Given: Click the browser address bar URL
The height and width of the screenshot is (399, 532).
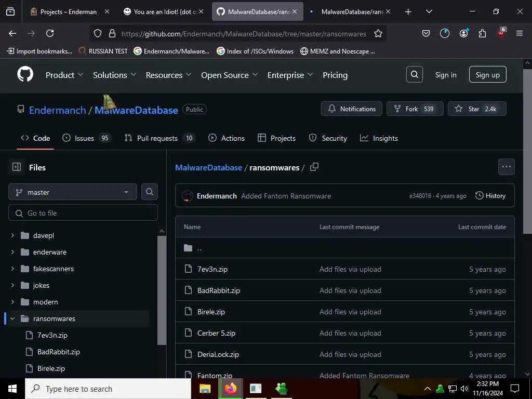Looking at the screenshot, I should pos(244,34).
